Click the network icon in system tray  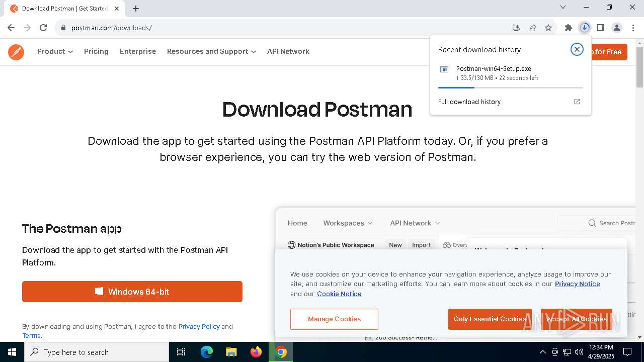click(567, 352)
